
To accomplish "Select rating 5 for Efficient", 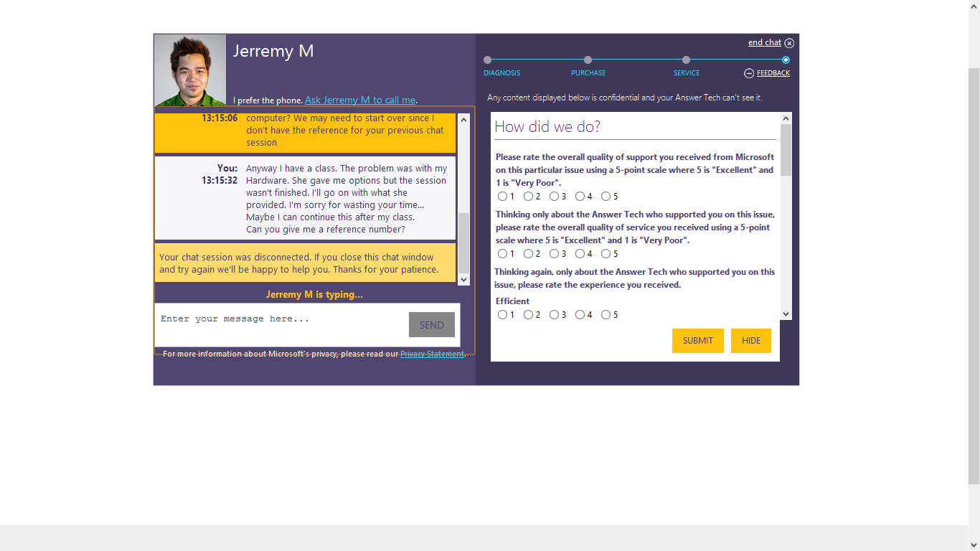I will click(x=606, y=315).
